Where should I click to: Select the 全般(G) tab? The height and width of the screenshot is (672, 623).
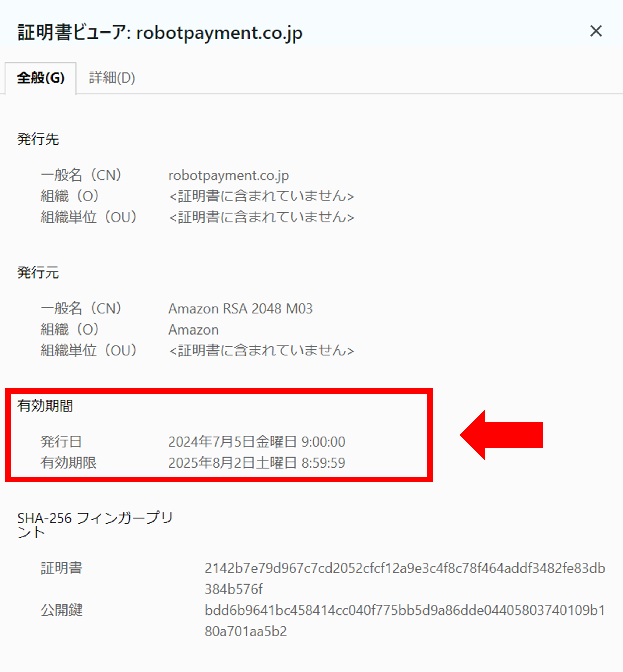[x=40, y=78]
